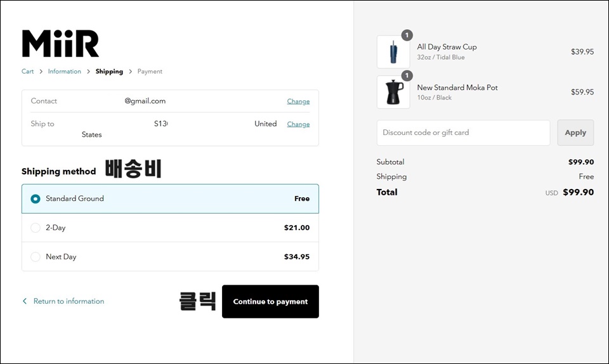Go to Information breadcrumb step
The height and width of the screenshot is (364, 609).
tap(65, 72)
